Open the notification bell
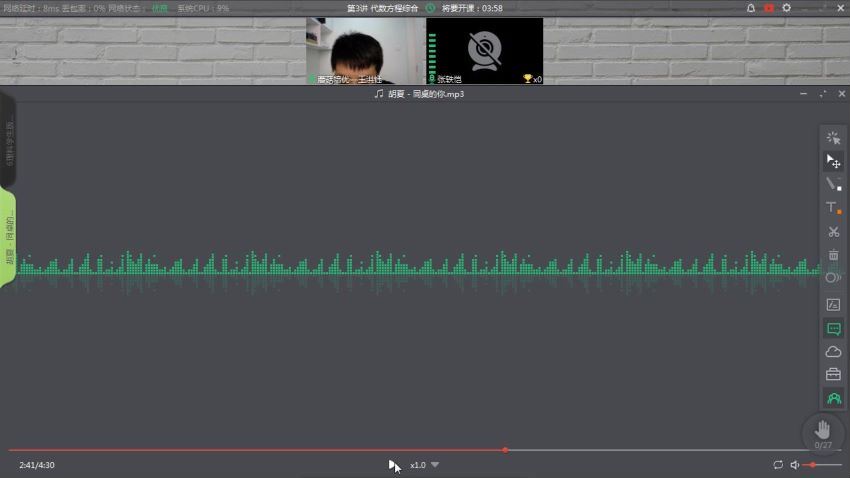 (x=751, y=8)
